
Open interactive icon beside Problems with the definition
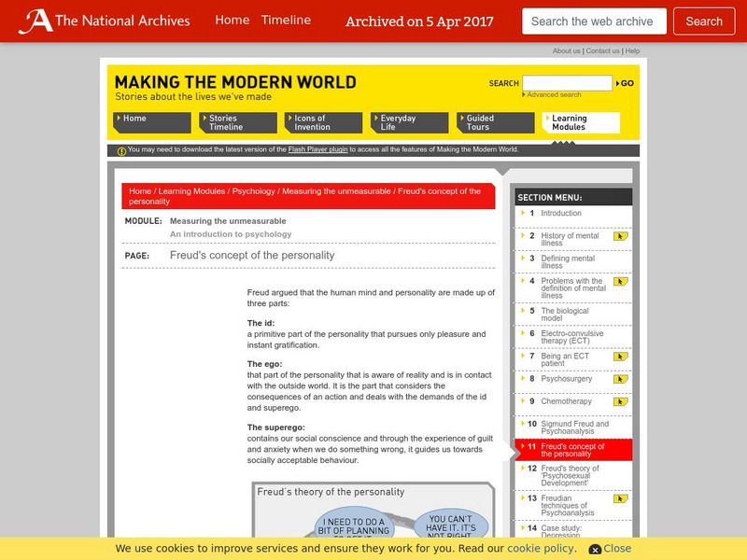tap(620, 282)
